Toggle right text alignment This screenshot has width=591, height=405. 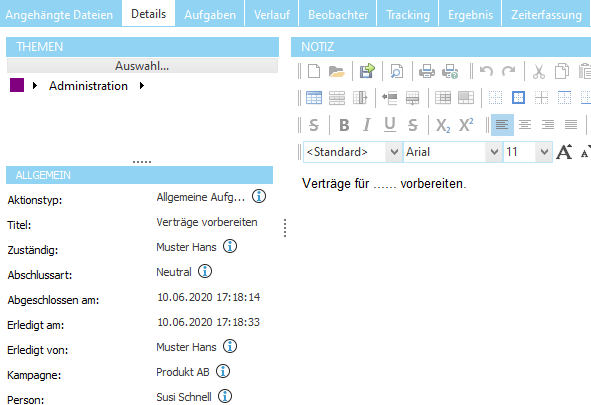tap(548, 125)
